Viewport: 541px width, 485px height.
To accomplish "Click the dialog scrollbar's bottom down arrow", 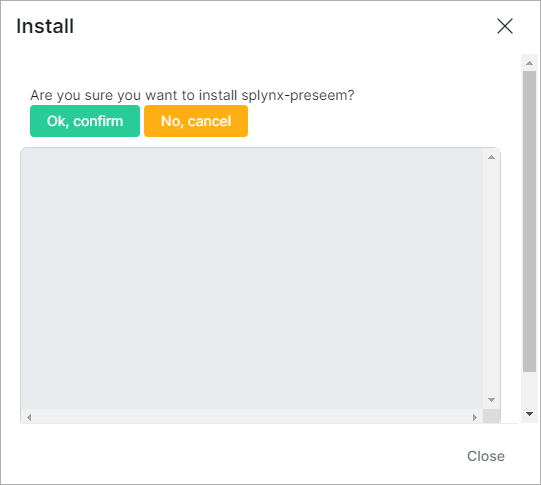I will point(529,414).
